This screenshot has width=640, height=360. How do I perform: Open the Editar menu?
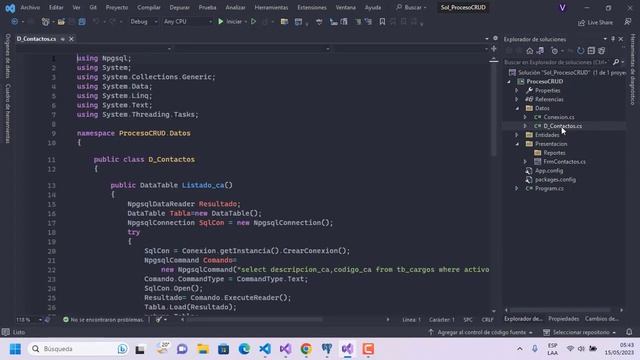point(56,7)
